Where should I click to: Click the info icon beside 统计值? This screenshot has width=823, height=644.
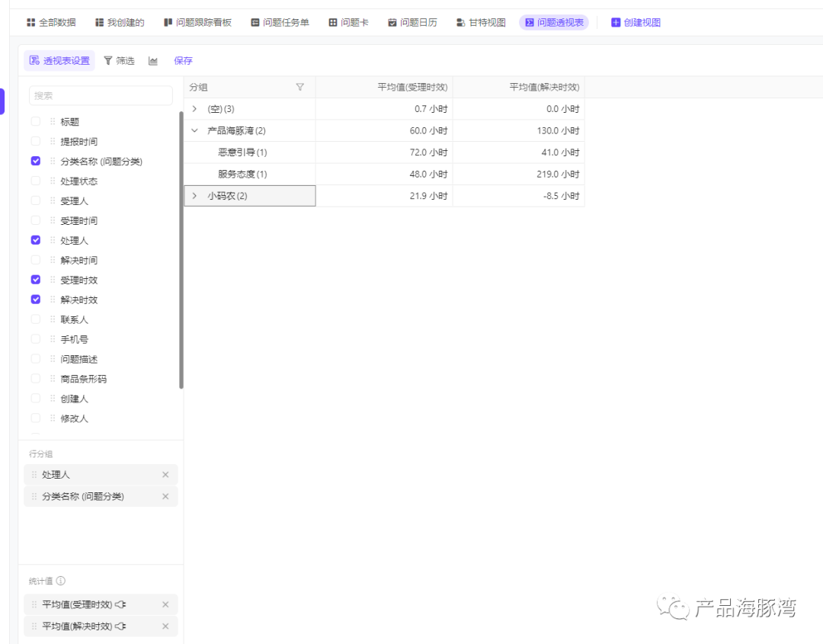[x=61, y=581]
